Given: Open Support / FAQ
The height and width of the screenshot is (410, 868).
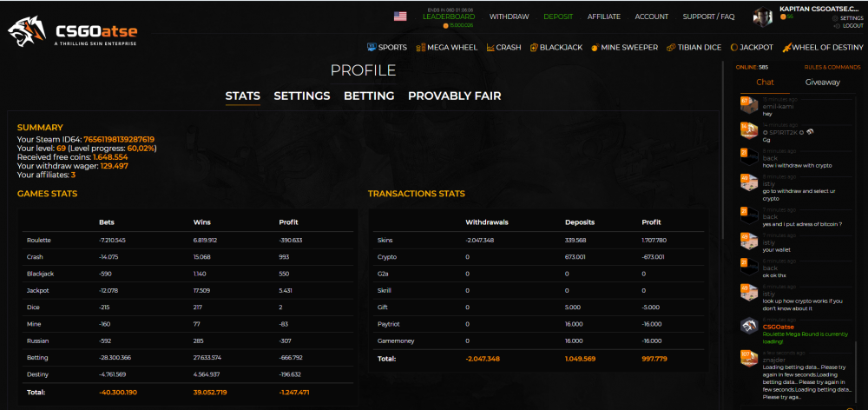Looking at the screenshot, I should coord(708,17).
